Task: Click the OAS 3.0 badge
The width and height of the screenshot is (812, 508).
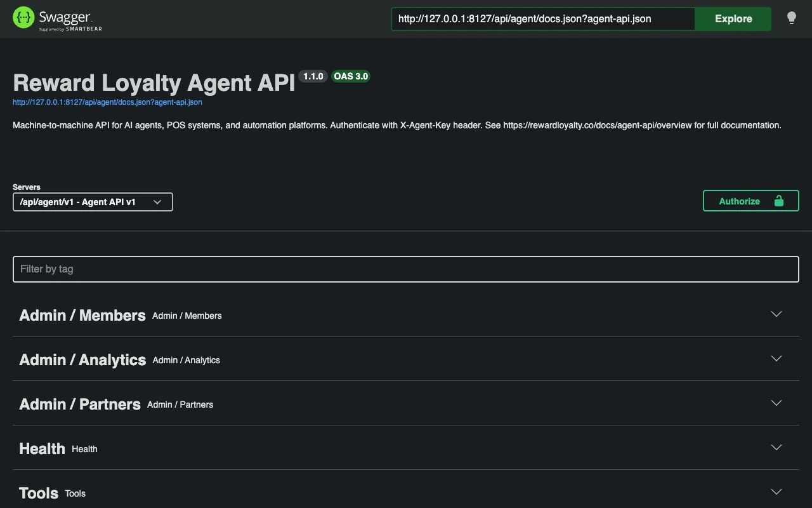Action: coord(351,76)
